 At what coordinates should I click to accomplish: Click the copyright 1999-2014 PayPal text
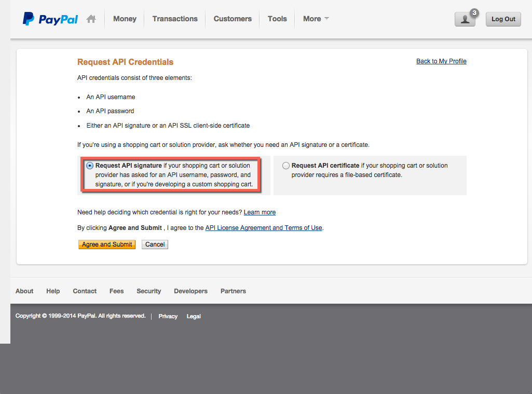click(x=80, y=316)
